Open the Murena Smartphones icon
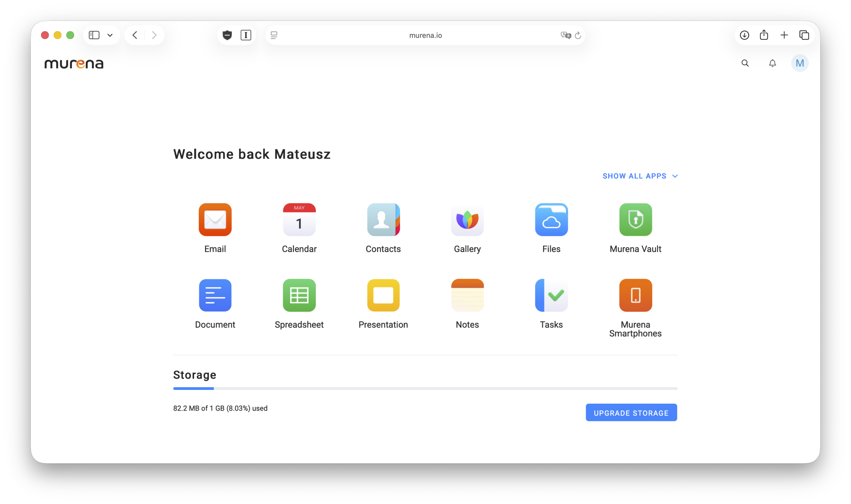The image size is (851, 504). 635,295
